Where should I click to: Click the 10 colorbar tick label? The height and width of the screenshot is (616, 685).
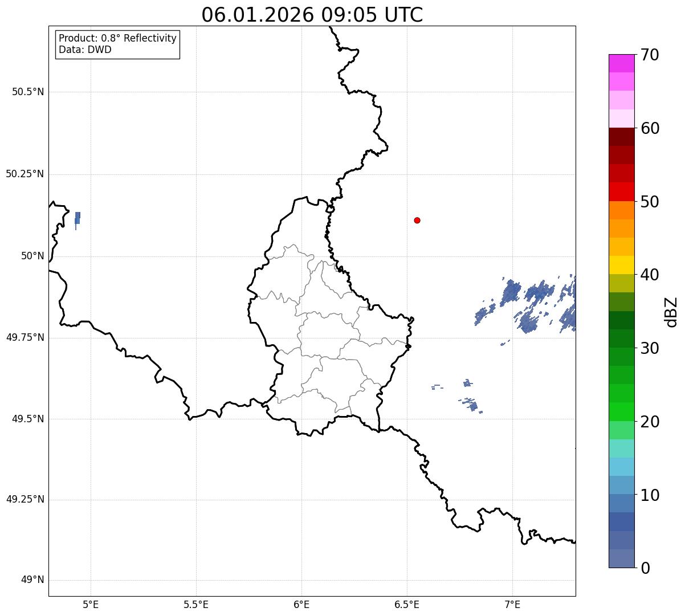pos(650,495)
